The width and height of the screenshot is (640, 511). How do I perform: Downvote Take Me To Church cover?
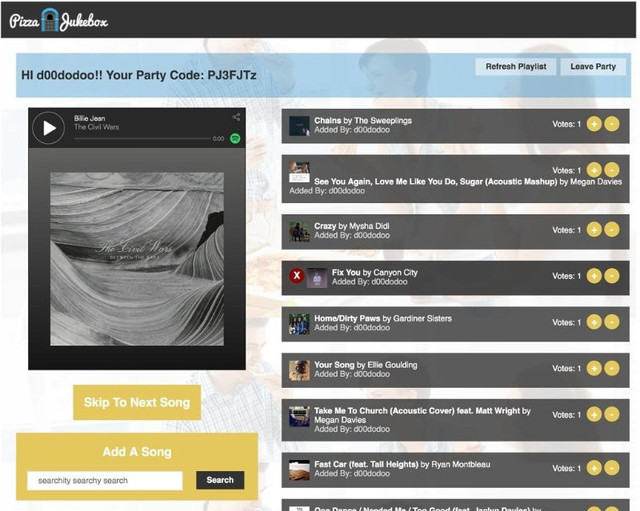pyautogui.click(x=611, y=414)
